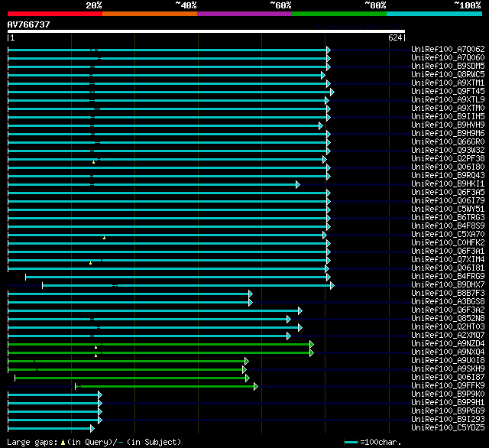Open the UniRef100_A3BGS8 label
489x448 pixels.
pyautogui.click(x=448, y=302)
